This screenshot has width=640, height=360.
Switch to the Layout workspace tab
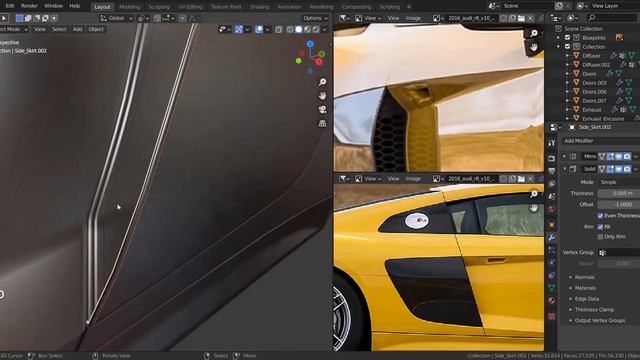point(102,7)
